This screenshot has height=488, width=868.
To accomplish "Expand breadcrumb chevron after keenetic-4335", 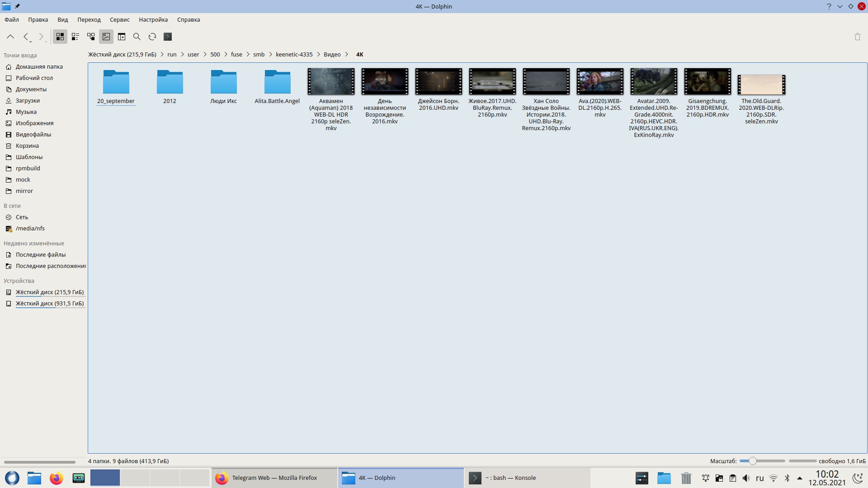I will [318, 54].
